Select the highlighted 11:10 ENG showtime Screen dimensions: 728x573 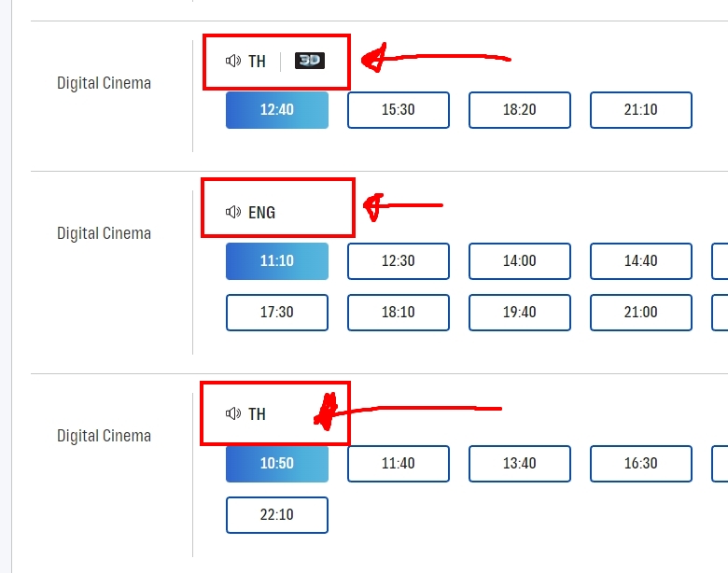[x=277, y=261]
